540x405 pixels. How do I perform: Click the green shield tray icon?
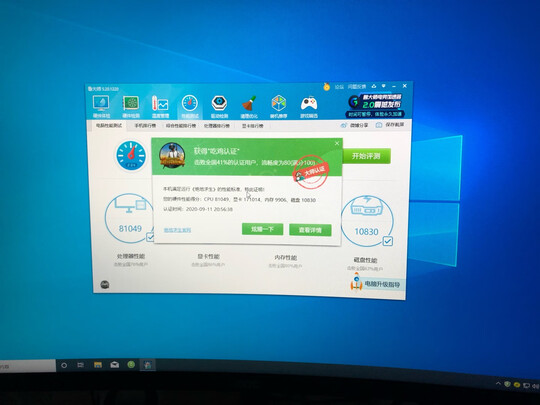(507, 384)
